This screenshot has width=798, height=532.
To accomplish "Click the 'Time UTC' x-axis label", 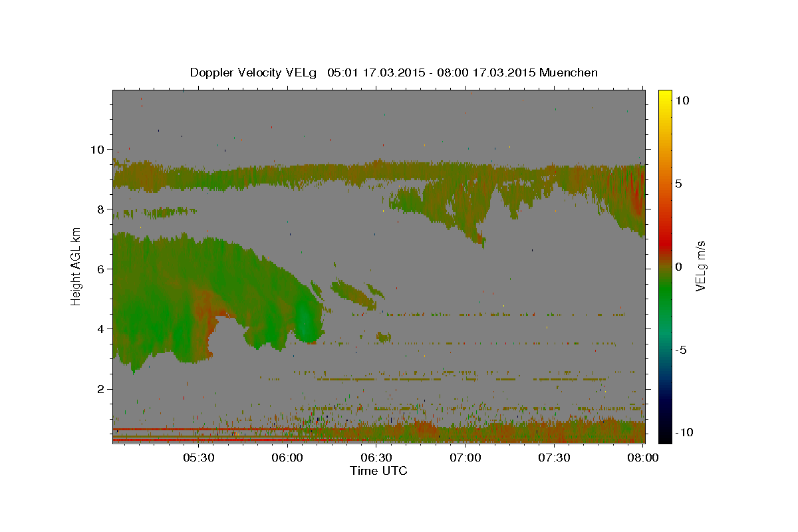I will (x=378, y=471).
